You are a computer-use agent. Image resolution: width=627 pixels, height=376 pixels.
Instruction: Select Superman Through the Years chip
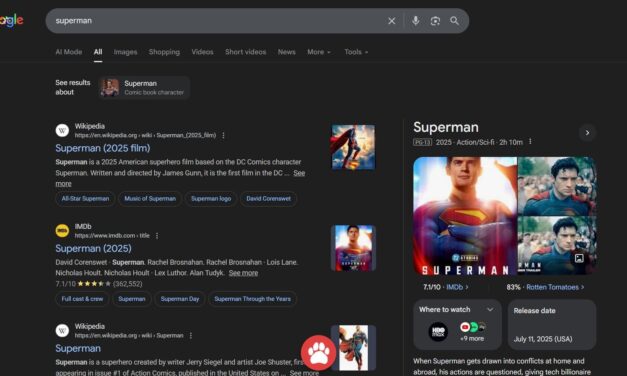252,299
